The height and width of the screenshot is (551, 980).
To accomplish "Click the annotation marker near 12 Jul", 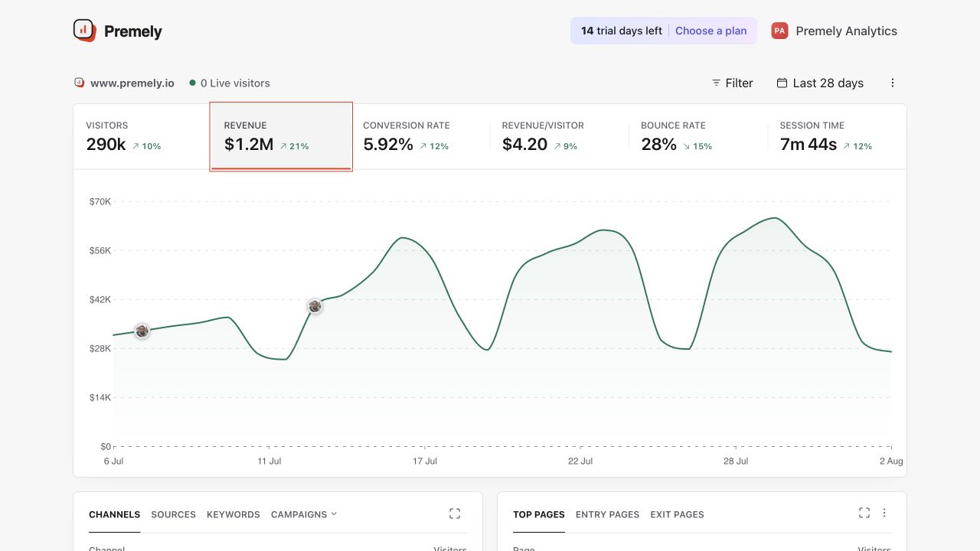I will [x=315, y=306].
